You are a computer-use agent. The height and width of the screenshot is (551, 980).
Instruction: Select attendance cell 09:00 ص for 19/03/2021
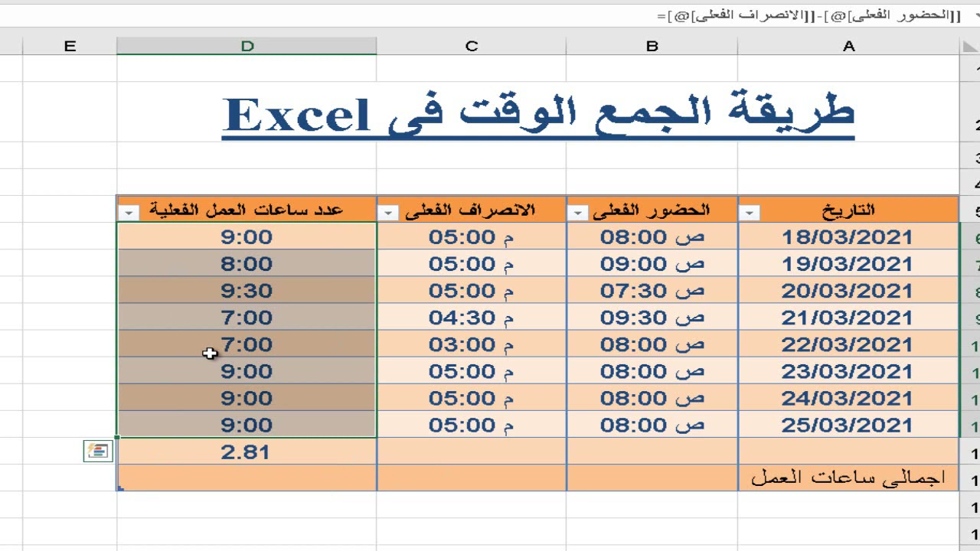[652, 263]
